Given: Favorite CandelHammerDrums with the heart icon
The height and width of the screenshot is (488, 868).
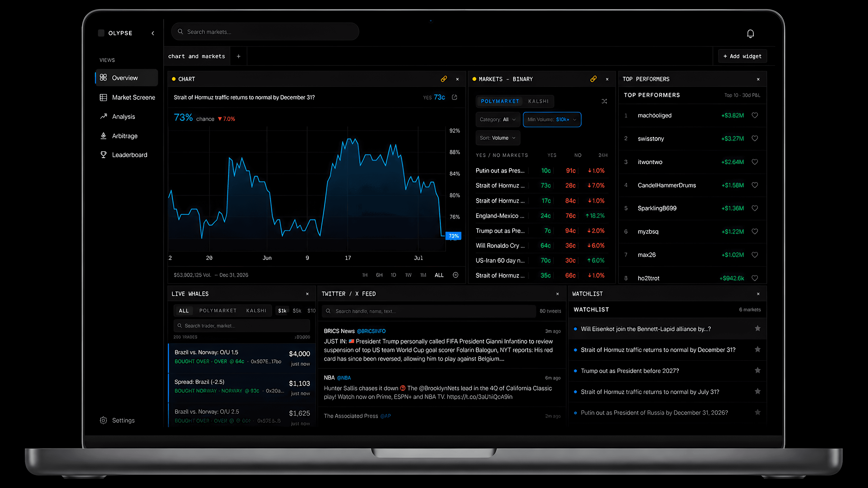Looking at the screenshot, I should [755, 185].
